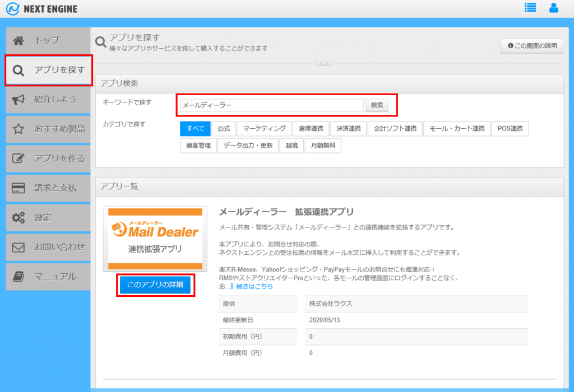
Task: Open the list menu icon in header
Action: click(530, 8)
